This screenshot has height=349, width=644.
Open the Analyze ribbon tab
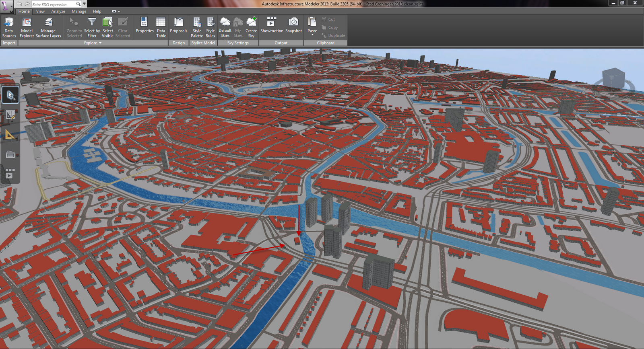click(x=58, y=11)
